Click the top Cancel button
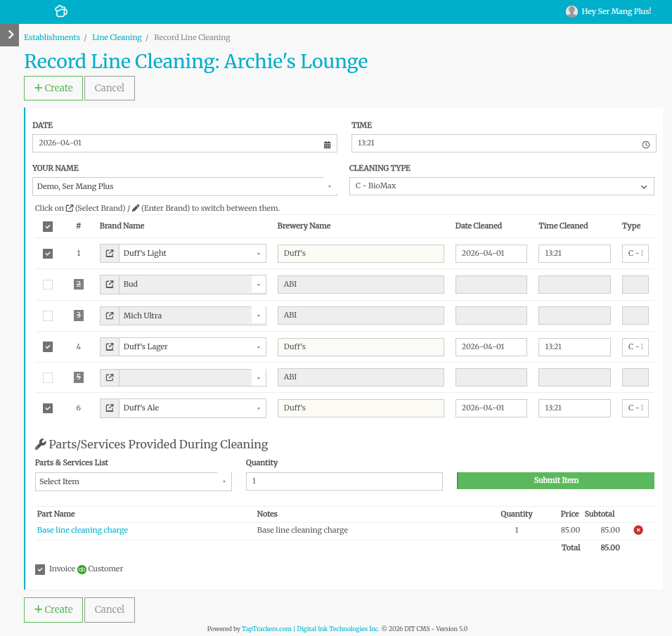Screen dimensions: 672x636 pos(109,89)
